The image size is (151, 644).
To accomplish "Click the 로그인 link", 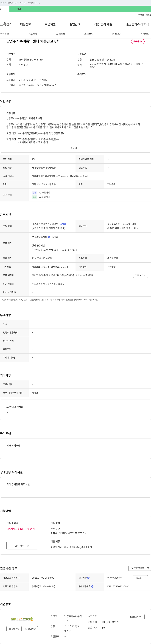I will (141, 15).
